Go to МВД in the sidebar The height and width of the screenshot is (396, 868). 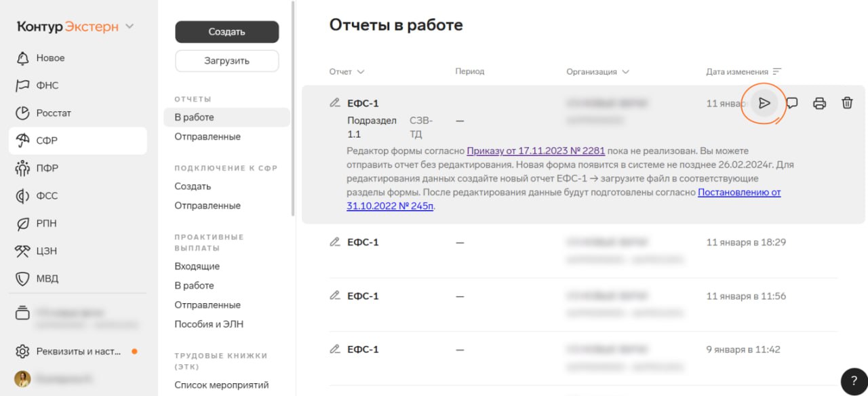tap(47, 278)
